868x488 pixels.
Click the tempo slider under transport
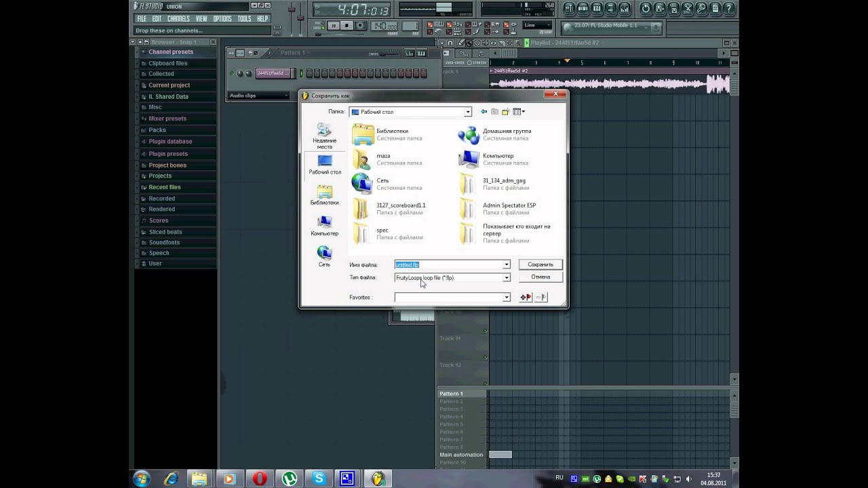click(x=340, y=34)
